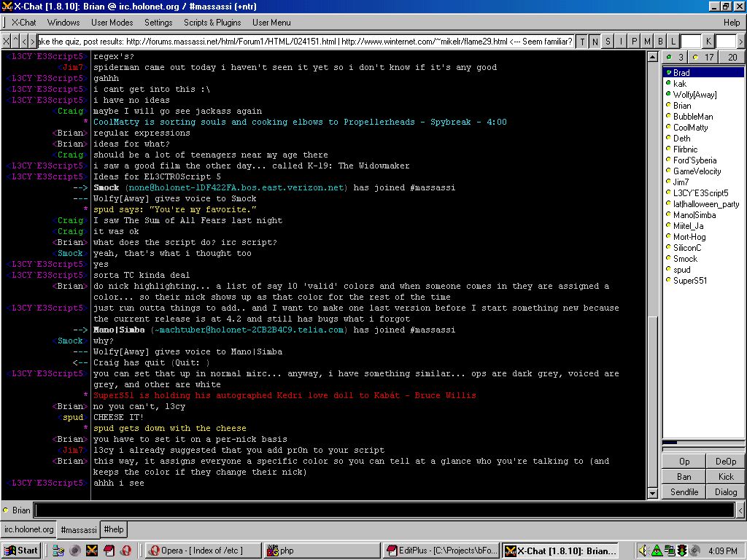Switch to the #massassi channel tab
This screenshot has height=560, width=747.
point(79,529)
